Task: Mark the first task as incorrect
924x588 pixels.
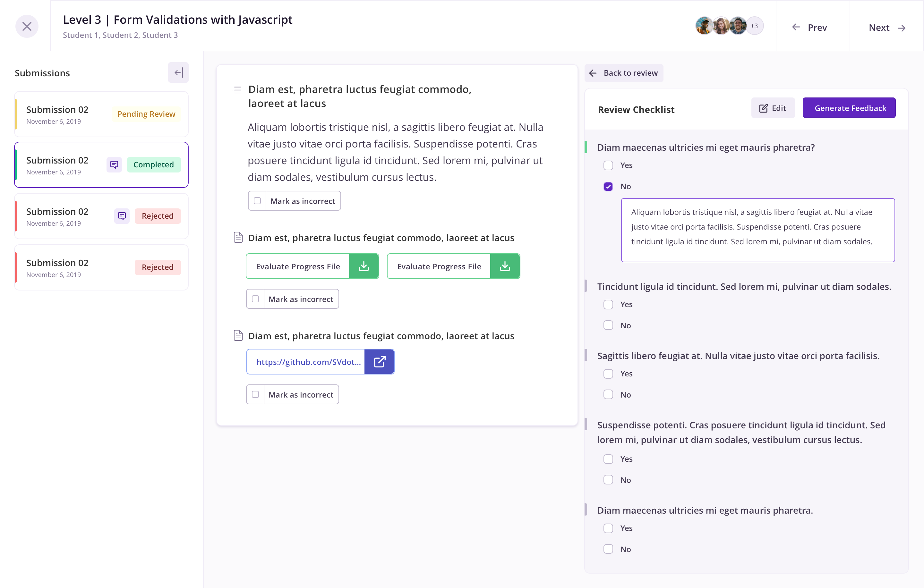Action: (x=258, y=200)
